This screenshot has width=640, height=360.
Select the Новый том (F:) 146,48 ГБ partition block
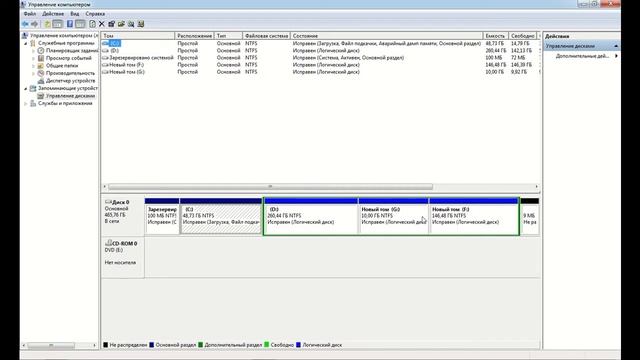tap(474, 216)
